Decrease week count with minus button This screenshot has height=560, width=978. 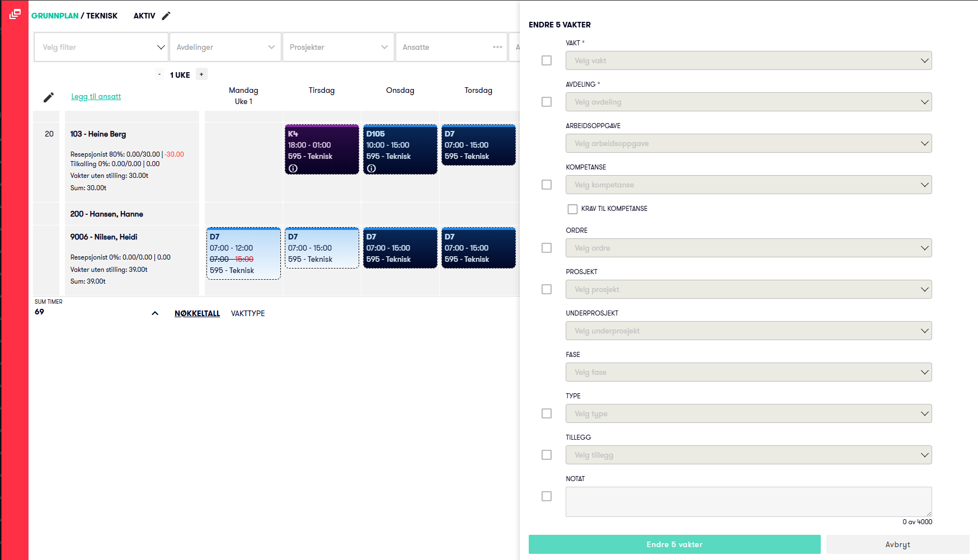coord(159,74)
